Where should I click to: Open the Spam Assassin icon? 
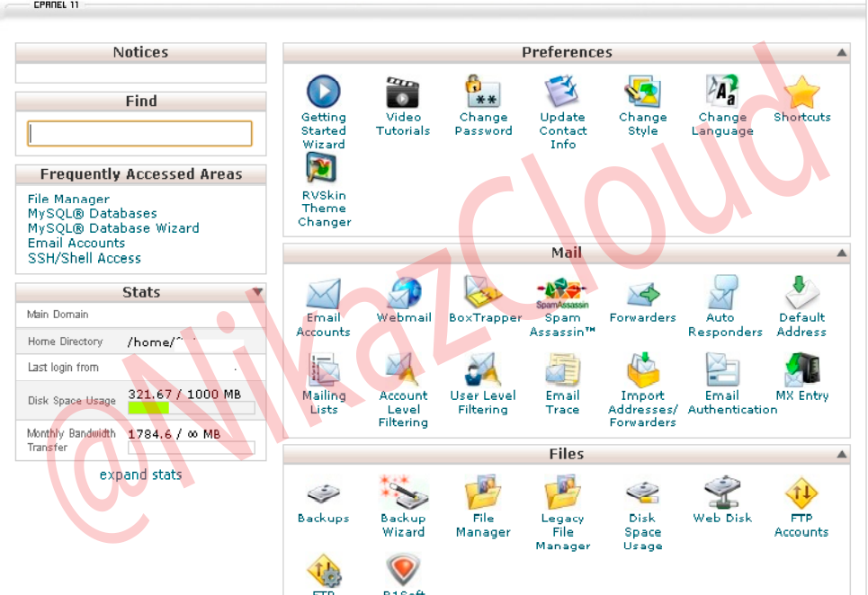click(562, 293)
